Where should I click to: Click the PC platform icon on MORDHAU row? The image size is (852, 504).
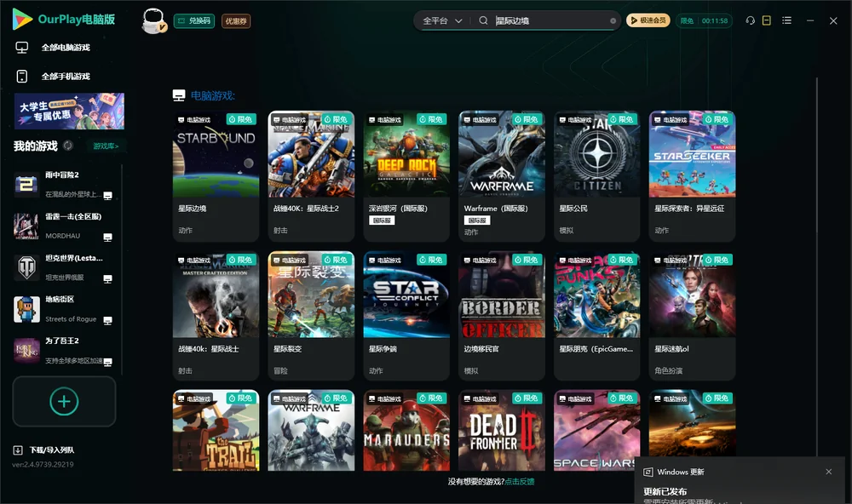107,238
